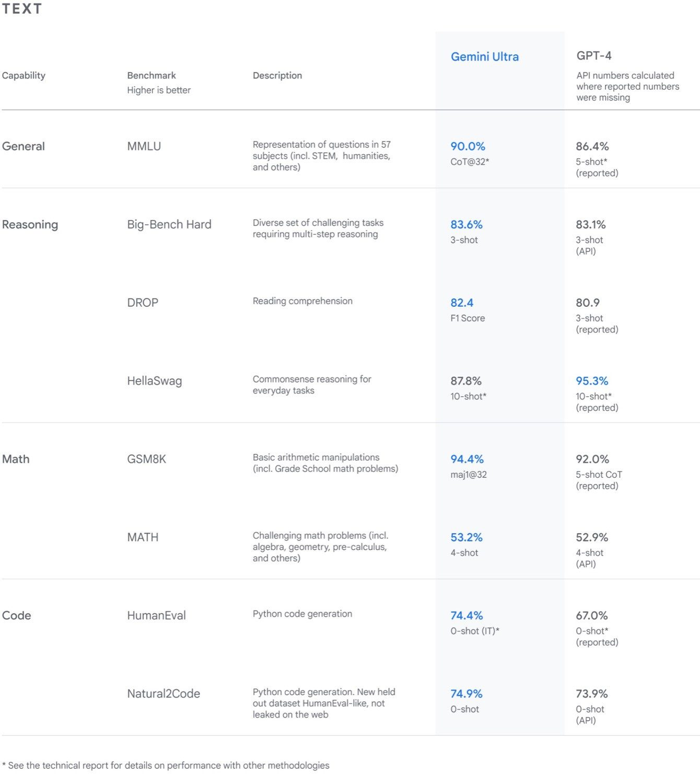
Task: Select the 53.2% MATH score
Action: click(466, 537)
